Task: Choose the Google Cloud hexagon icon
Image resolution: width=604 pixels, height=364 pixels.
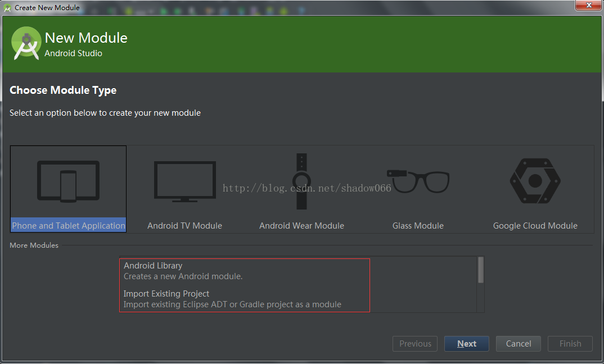Action: pyautogui.click(x=535, y=181)
